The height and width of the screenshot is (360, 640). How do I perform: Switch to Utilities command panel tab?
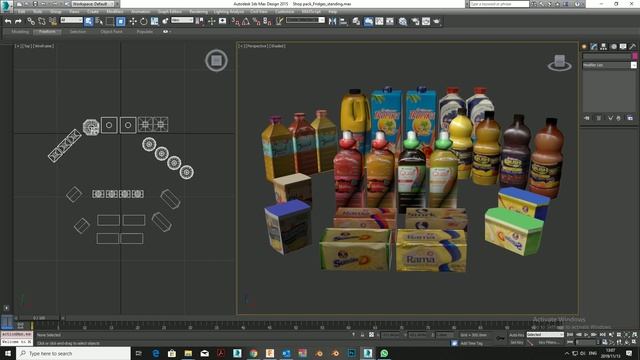point(633,47)
